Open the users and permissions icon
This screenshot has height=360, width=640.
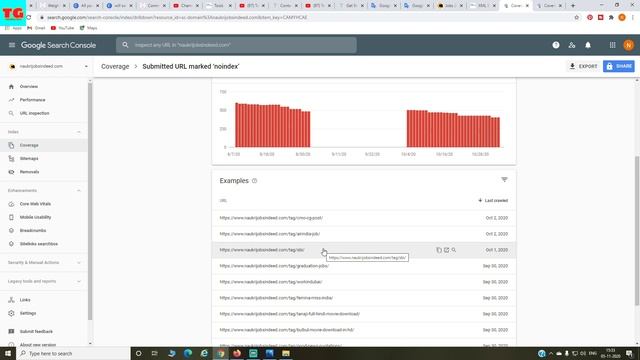click(572, 45)
